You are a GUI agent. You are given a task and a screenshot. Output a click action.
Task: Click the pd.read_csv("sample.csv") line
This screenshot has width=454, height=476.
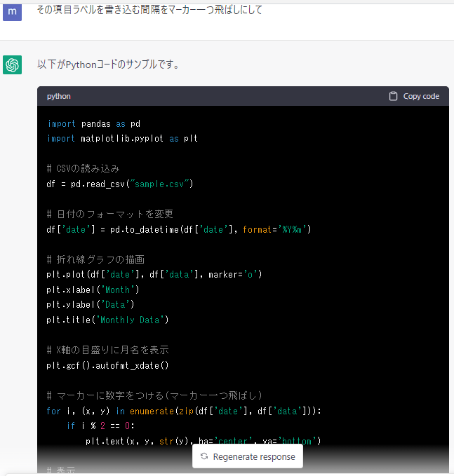click(x=120, y=184)
